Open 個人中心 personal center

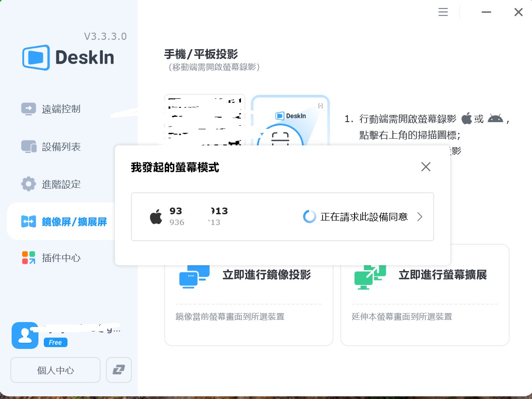(x=55, y=370)
